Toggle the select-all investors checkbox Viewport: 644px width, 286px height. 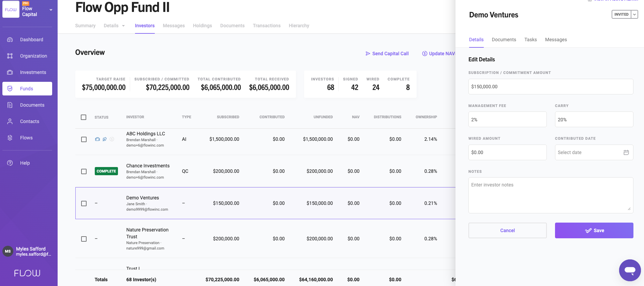pos(84,117)
